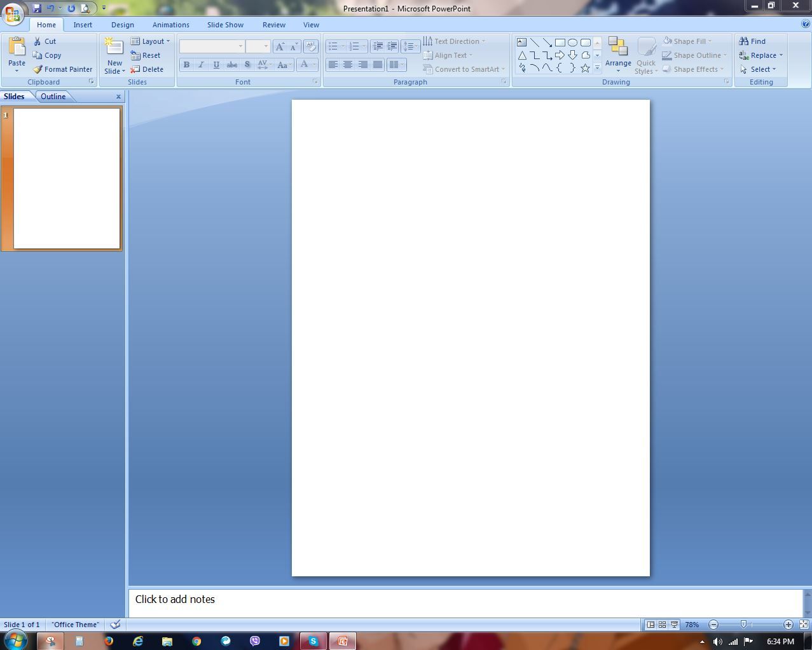Open the Animations ribbon tab
812x650 pixels.
click(170, 25)
